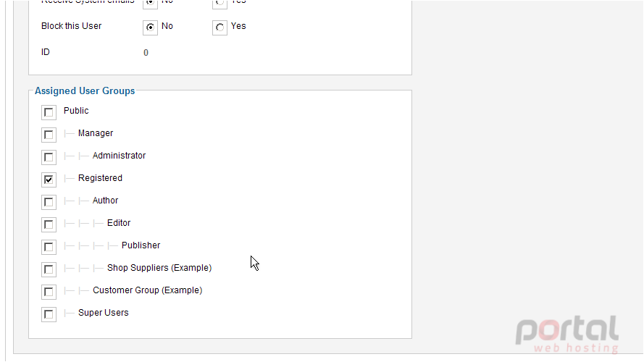The height and width of the screenshot is (362, 644).
Task: Check the Public user group checkbox
Action: [x=49, y=112]
